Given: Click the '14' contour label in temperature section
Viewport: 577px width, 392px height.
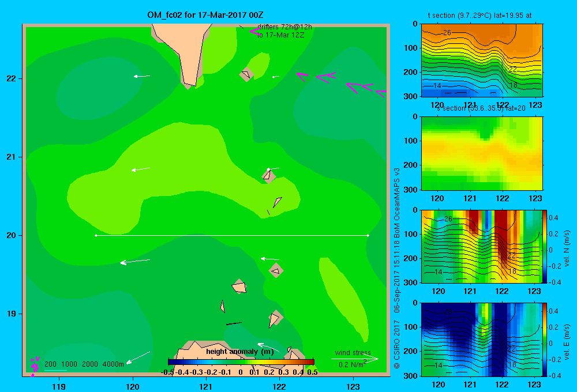Looking at the screenshot, I should (437, 86).
